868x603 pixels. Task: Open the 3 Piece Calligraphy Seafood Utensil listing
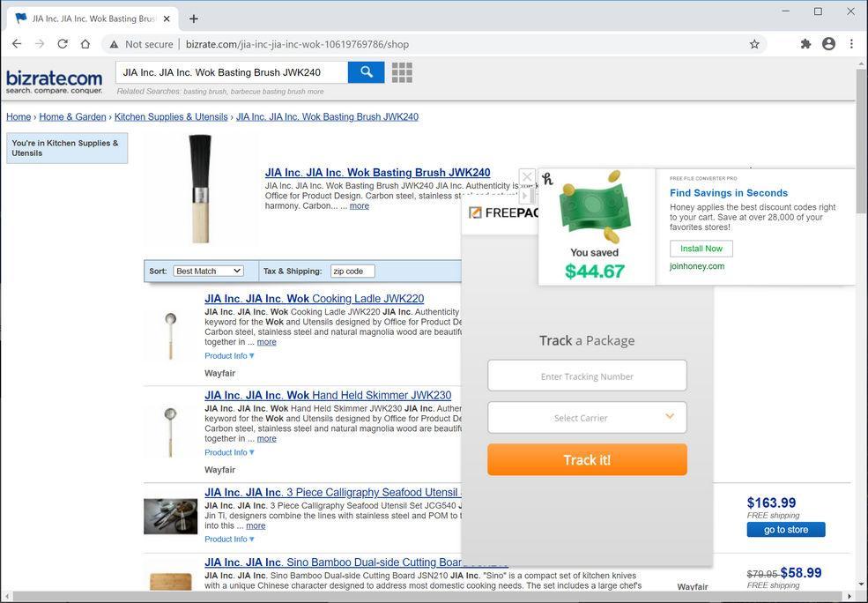(333, 492)
